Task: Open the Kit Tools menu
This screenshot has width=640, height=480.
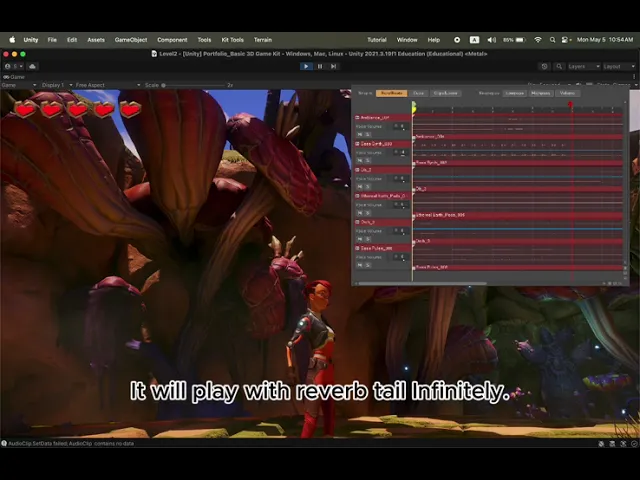Action: (232, 40)
